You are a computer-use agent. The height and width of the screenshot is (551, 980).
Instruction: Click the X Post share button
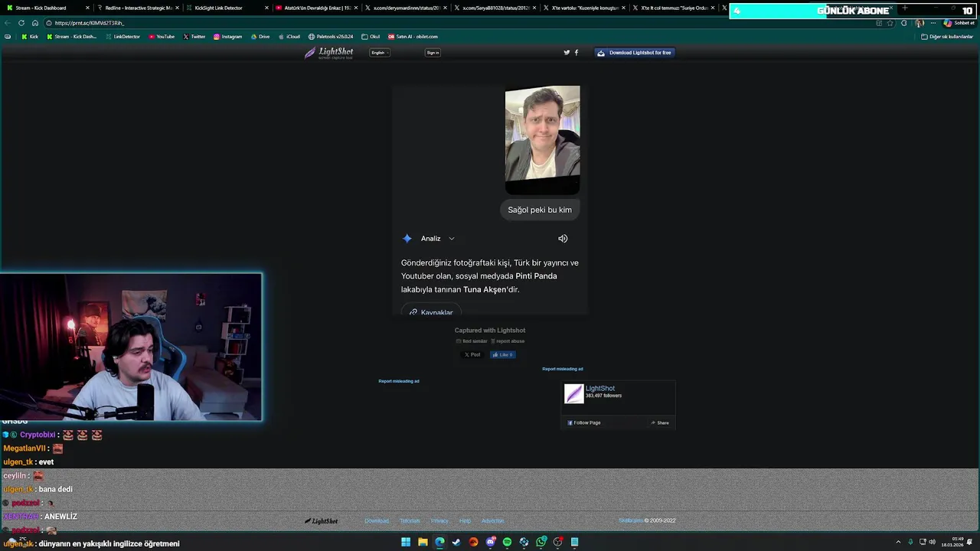[x=472, y=355]
